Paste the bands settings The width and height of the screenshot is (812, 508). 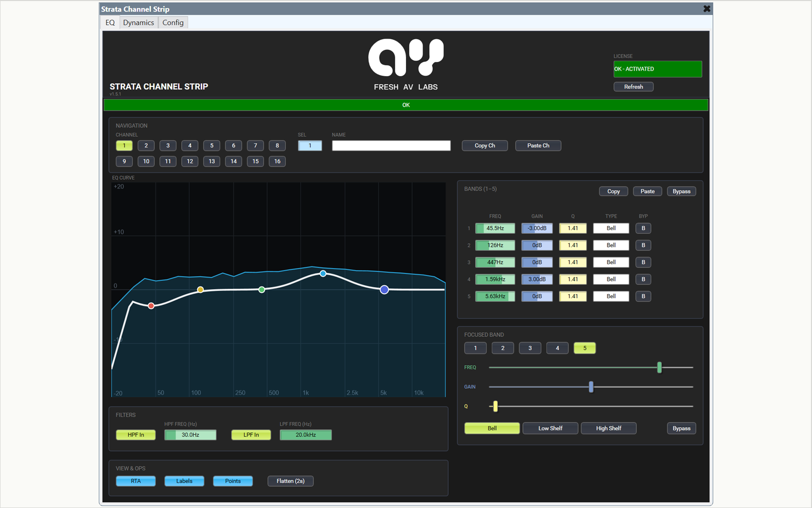click(x=648, y=192)
